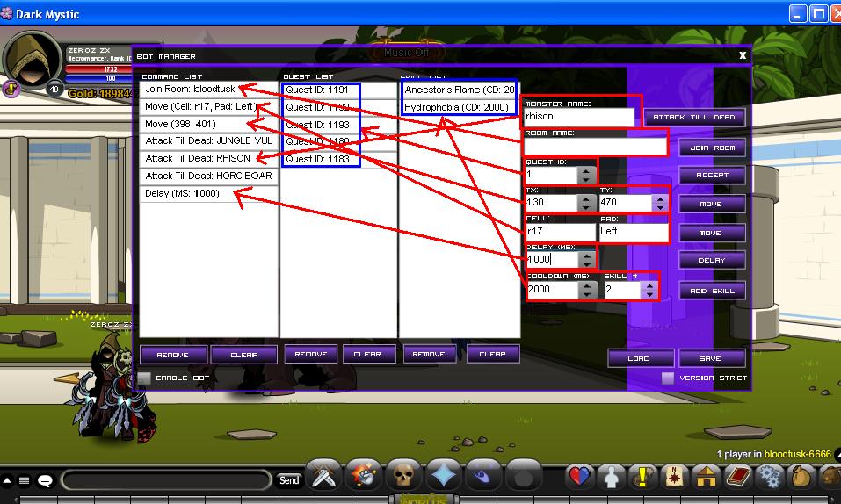Image resolution: width=841 pixels, height=504 pixels.
Task: Remove the selected skill list entry
Action: coord(430,354)
